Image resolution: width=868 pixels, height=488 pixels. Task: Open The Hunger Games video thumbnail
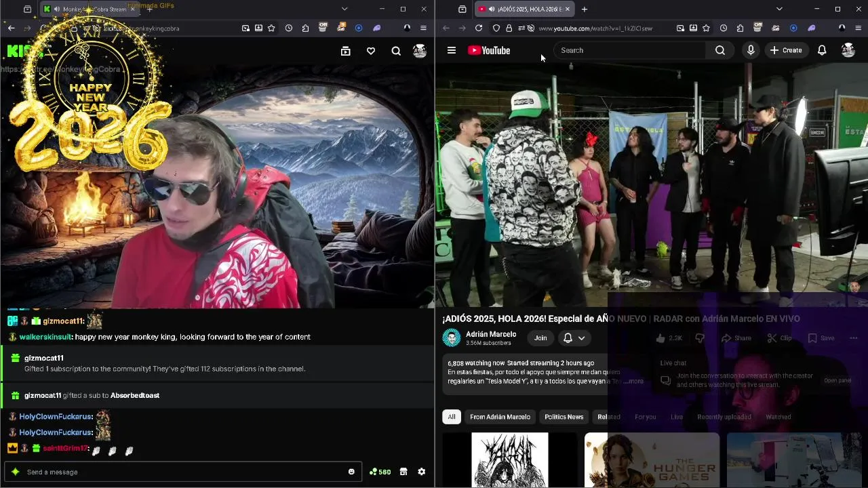click(x=652, y=460)
